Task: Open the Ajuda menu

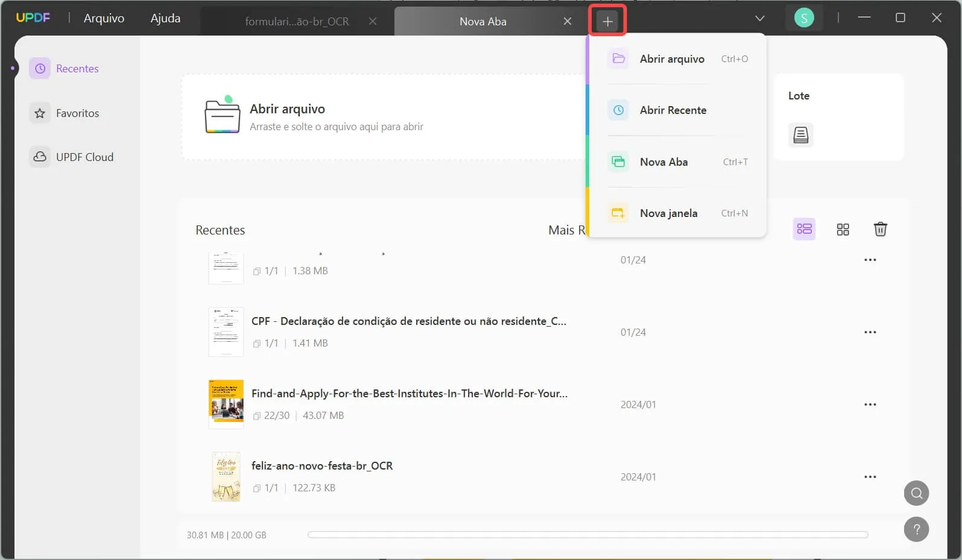Action: click(165, 18)
